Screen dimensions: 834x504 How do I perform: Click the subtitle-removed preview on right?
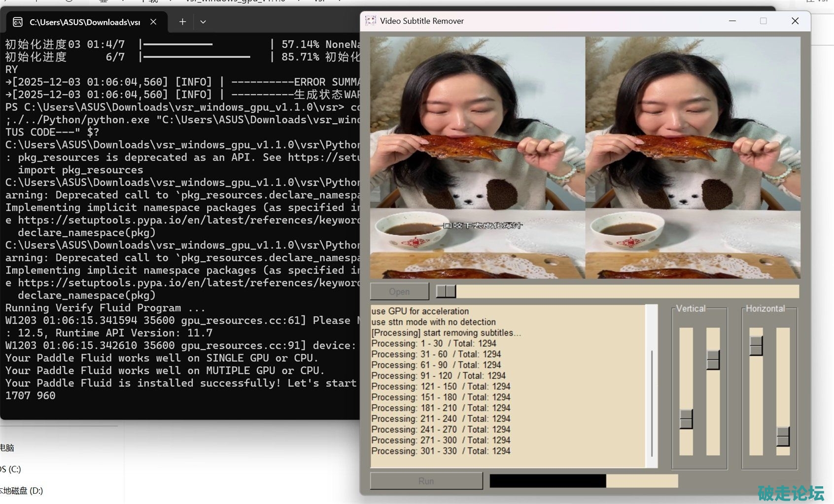tap(693, 158)
